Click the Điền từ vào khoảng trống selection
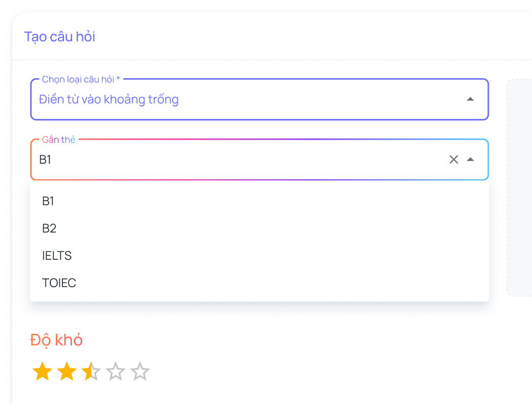This screenshot has width=532, height=404. [x=109, y=100]
